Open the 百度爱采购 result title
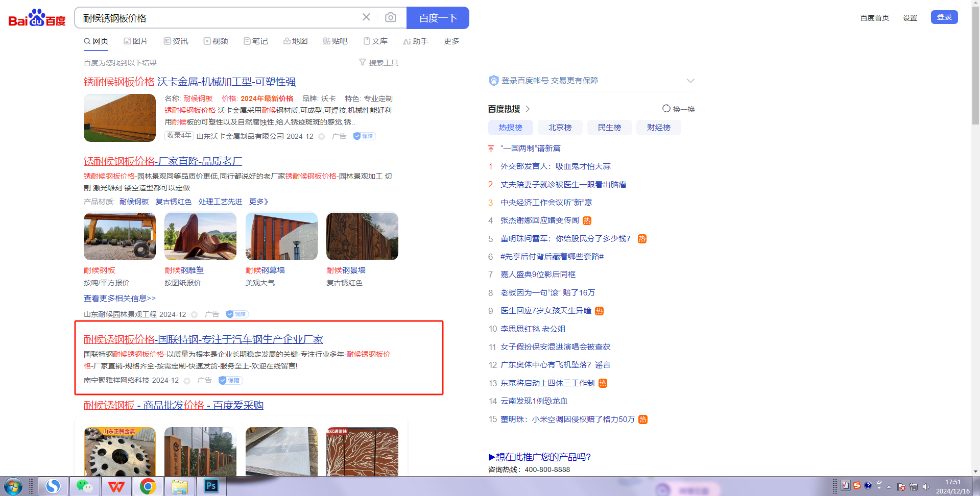980x496 pixels. point(174,405)
